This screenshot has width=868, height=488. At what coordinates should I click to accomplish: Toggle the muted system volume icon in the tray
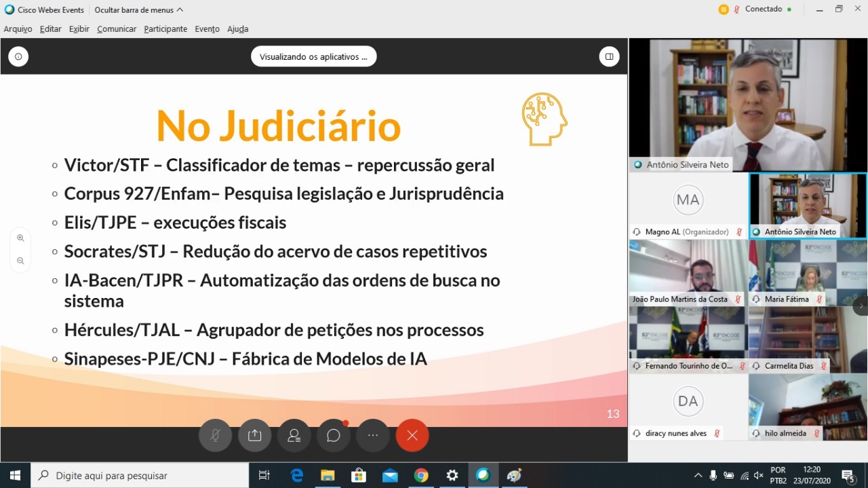pos(758,475)
